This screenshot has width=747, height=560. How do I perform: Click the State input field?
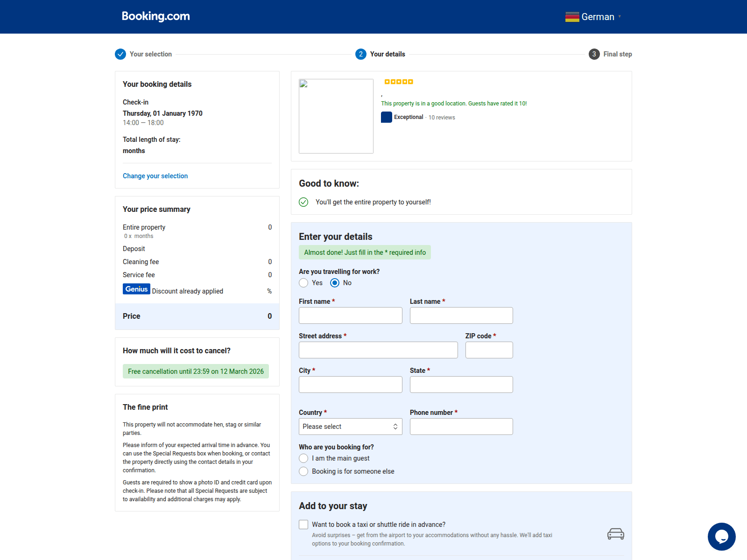click(x=461, y=385)
